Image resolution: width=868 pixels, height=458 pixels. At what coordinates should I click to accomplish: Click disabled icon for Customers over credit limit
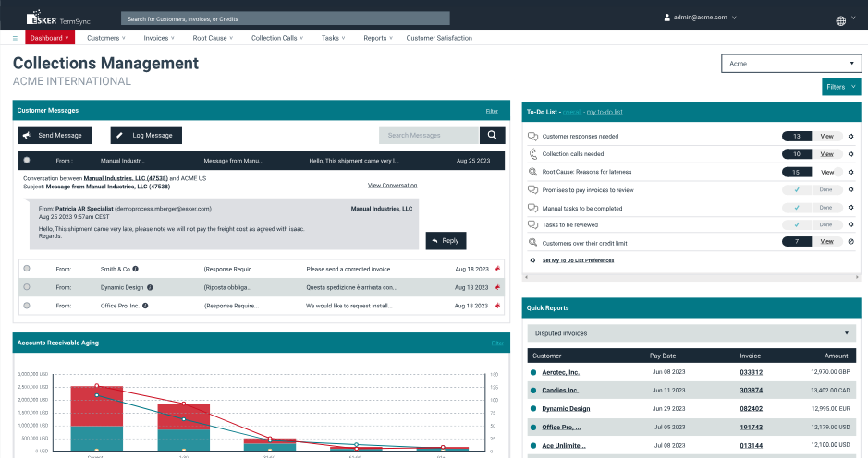(850, 241)
